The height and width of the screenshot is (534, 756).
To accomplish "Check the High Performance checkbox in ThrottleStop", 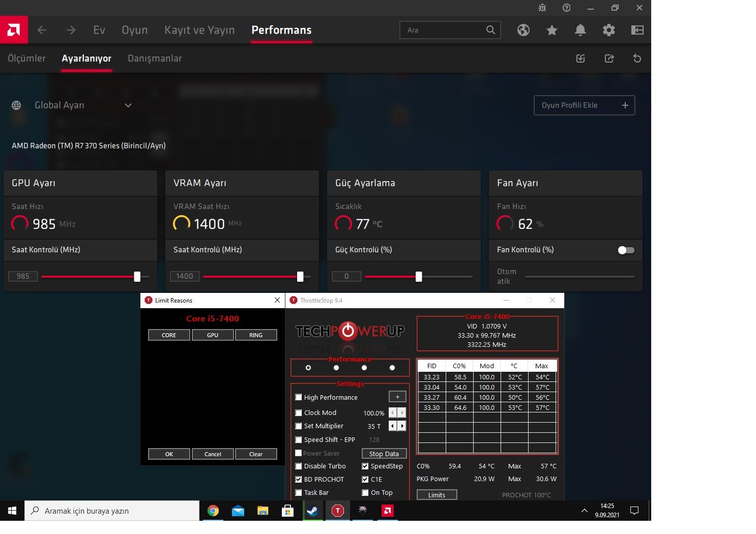I will (x=299, y=397).
